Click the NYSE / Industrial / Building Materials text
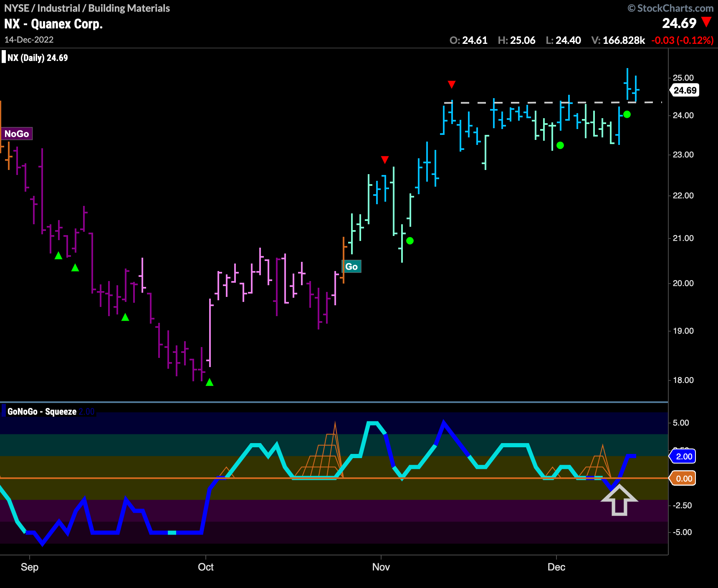Viewport: 718px width, 588px height. 87,8
